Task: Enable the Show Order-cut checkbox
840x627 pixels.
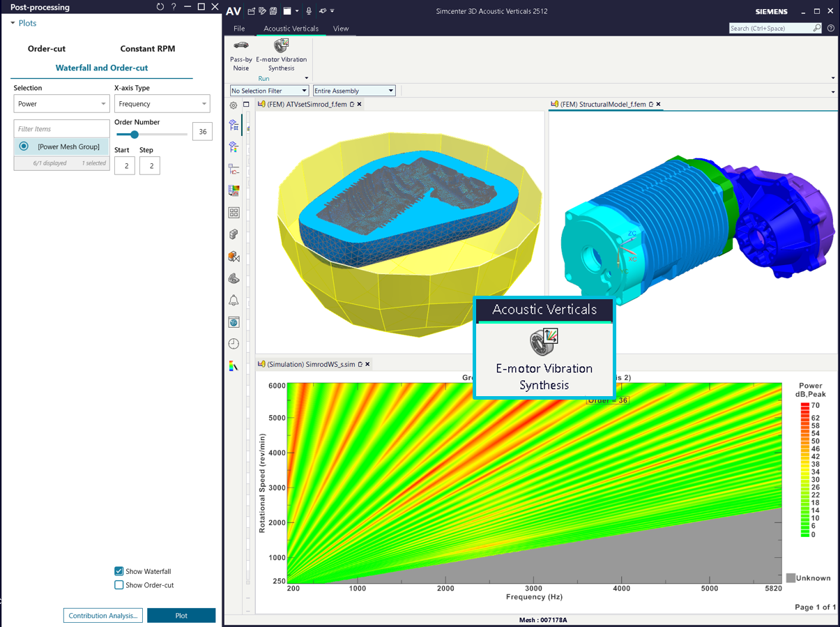Action: [119, 585]
